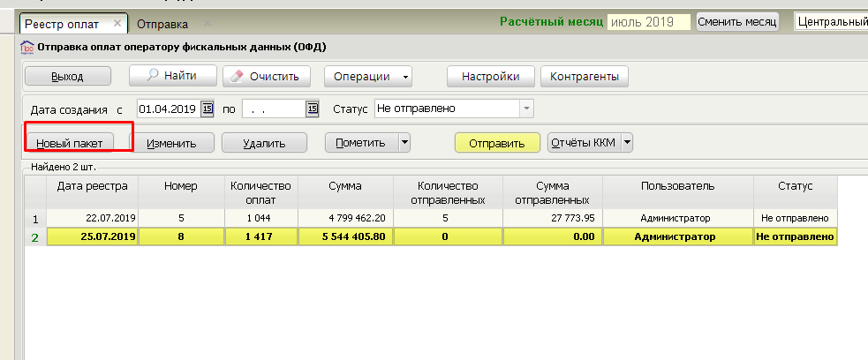Click the Пометить button
868x360 pixels.
point(361,143)
